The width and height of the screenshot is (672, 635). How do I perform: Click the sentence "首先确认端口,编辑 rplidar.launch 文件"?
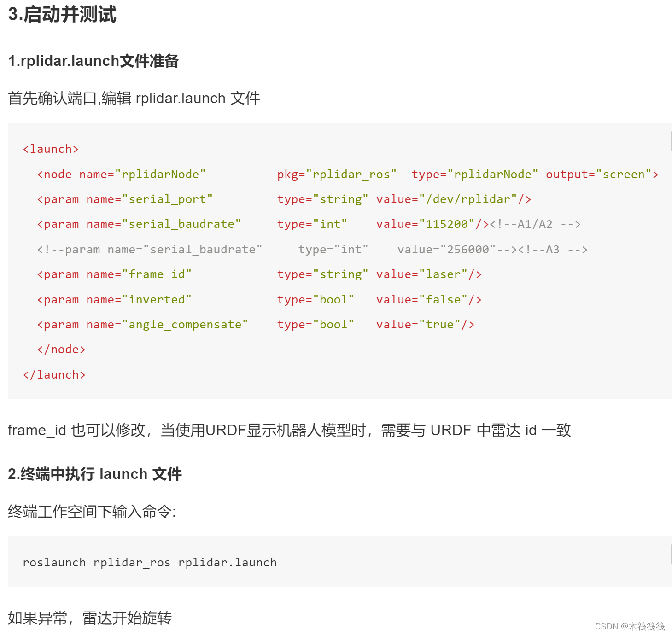pos(134,98)
